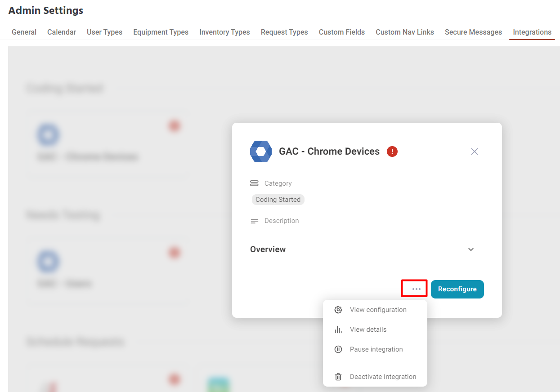This screenshot has width=560, height=392.
Task: Select the Integrations tab
Action: [532, 32]
